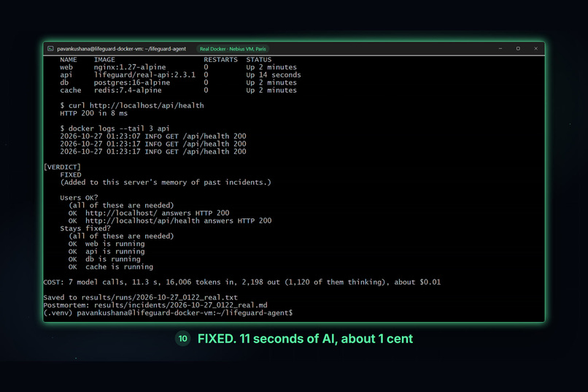The width and height of the screenshot is (588, 392).
Task: Click the 'Postmortem: results/incidents' path line
Action: tap(155, 305)
